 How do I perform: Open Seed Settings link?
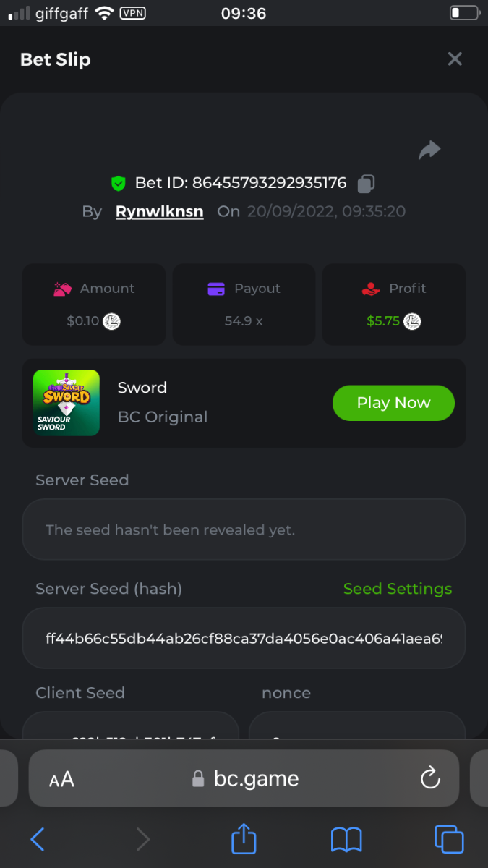397,589
